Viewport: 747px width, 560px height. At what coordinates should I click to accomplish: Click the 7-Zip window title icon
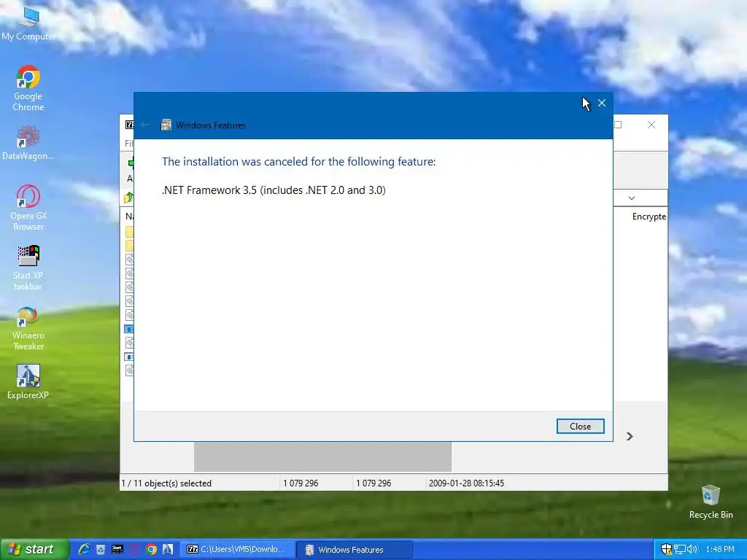[x=129, y=125]
